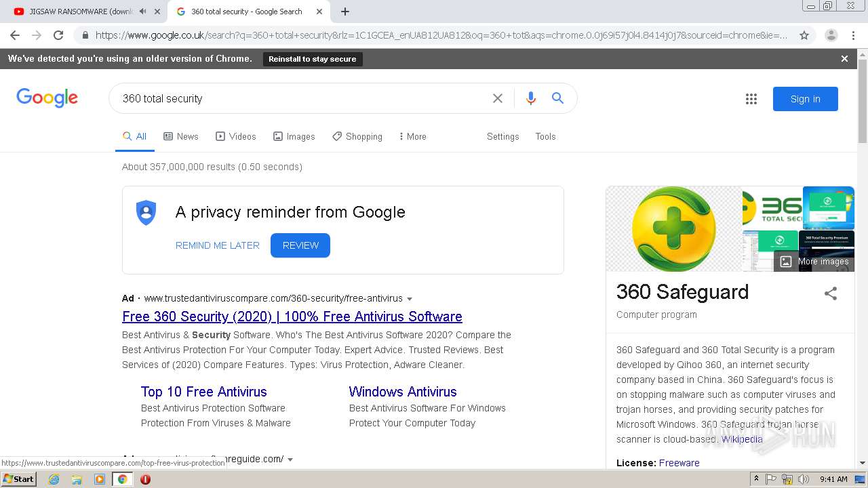Open Wikipedia link in knowledge panel

tap(742, 439)
